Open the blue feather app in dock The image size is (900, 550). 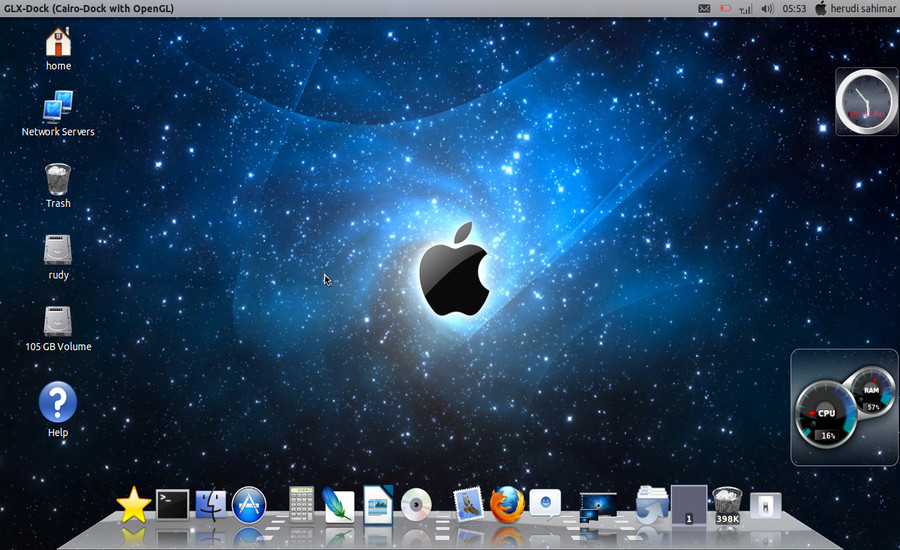pyautogui.click(x=339, y=505)
